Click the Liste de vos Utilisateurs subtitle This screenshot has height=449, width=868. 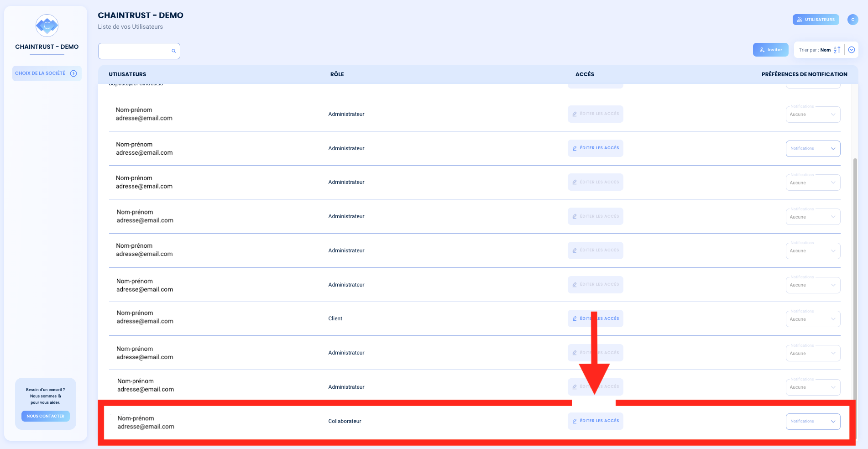130,27
